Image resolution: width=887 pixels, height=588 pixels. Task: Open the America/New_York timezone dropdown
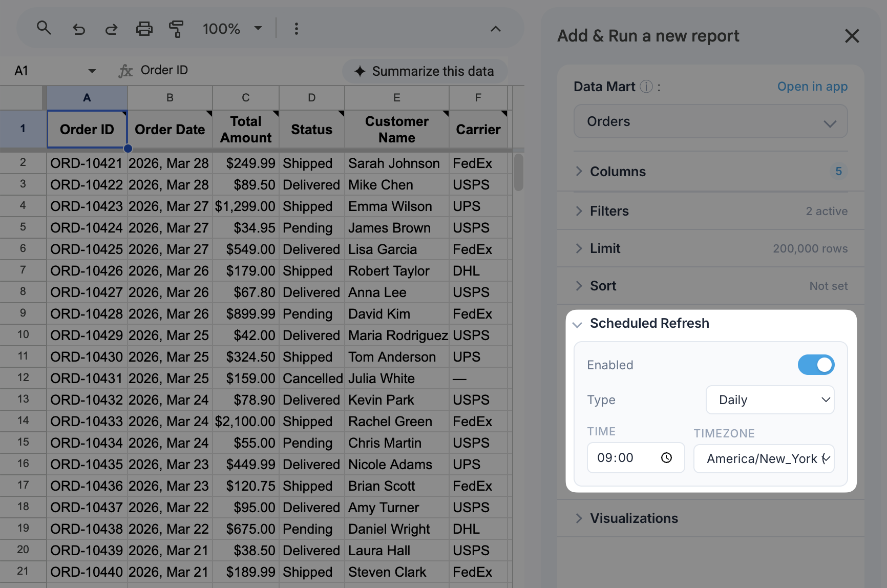(764, 459)
